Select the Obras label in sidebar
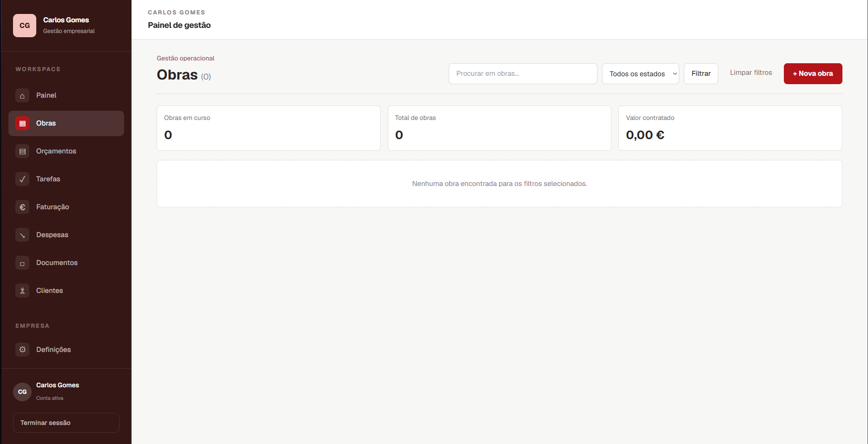The image size is (868, 444). click(x=46, y=123)
